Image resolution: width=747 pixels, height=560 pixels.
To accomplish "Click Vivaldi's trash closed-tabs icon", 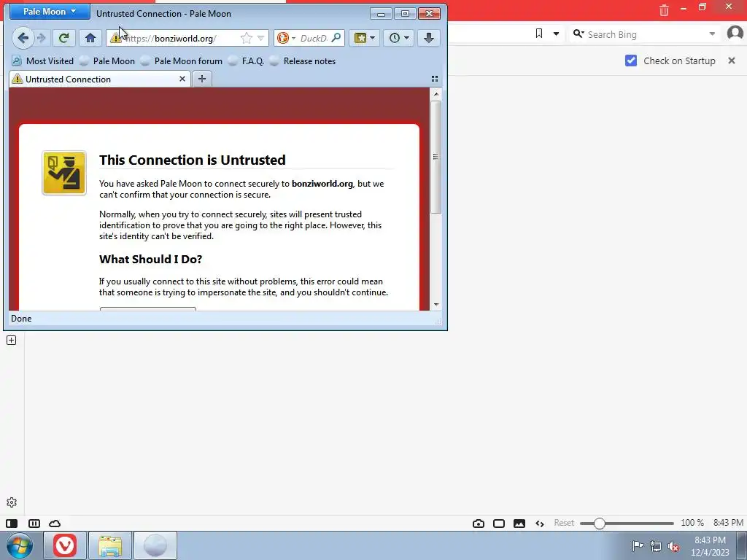I will click(x=664, y=9).
